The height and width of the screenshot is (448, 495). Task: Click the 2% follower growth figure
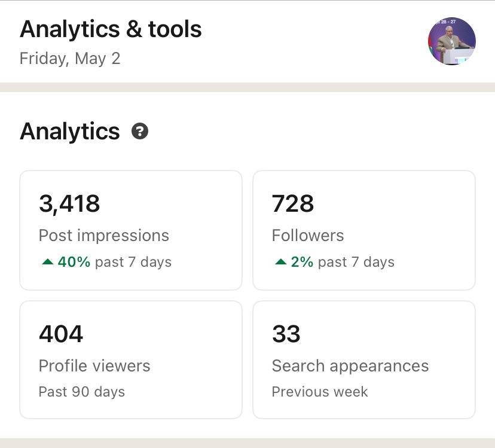(302, 262)
